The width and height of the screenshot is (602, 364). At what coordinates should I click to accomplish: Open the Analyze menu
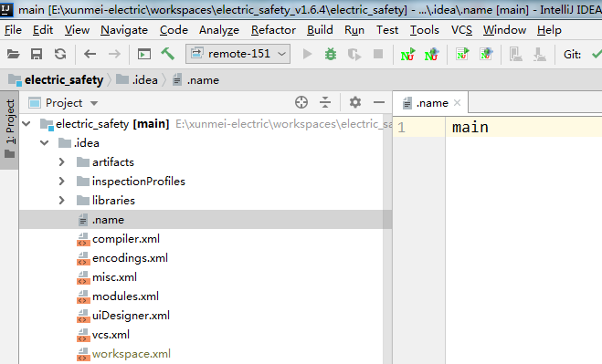pos(219,30)
